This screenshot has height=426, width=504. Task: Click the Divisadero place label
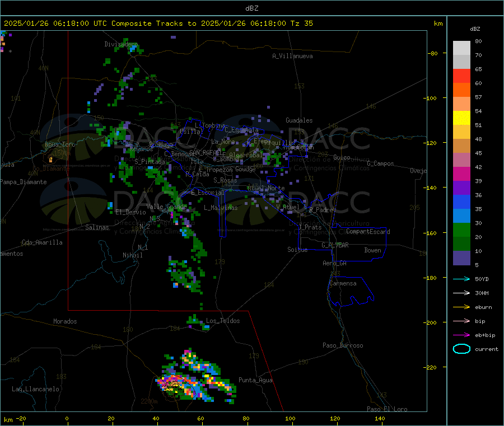click(x=121, y=44)
